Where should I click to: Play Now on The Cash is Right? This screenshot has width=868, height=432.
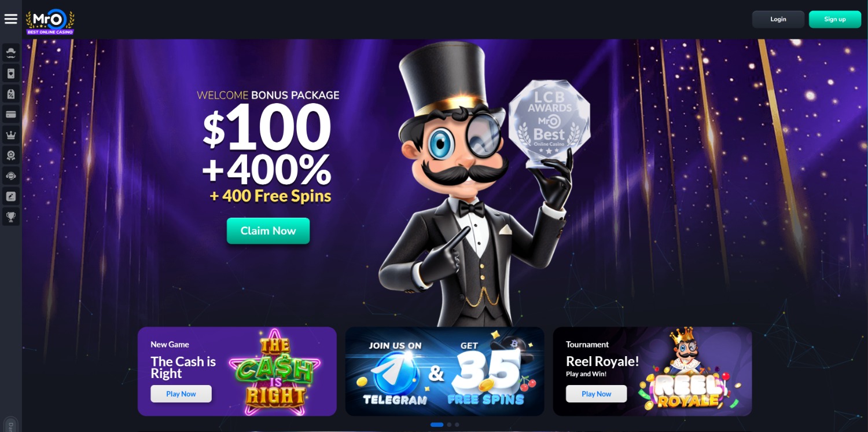pyautogui.click(x=181, y=394)
